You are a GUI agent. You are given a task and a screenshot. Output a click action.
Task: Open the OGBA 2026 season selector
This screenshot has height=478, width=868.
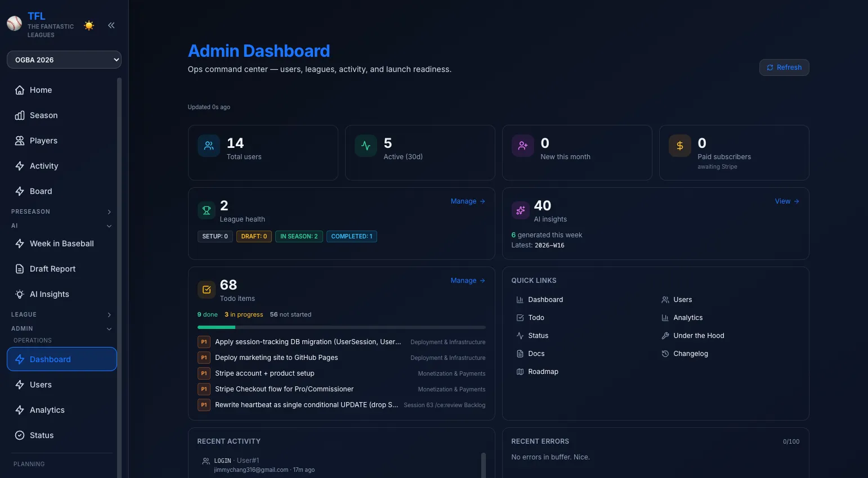coord(64,60)
